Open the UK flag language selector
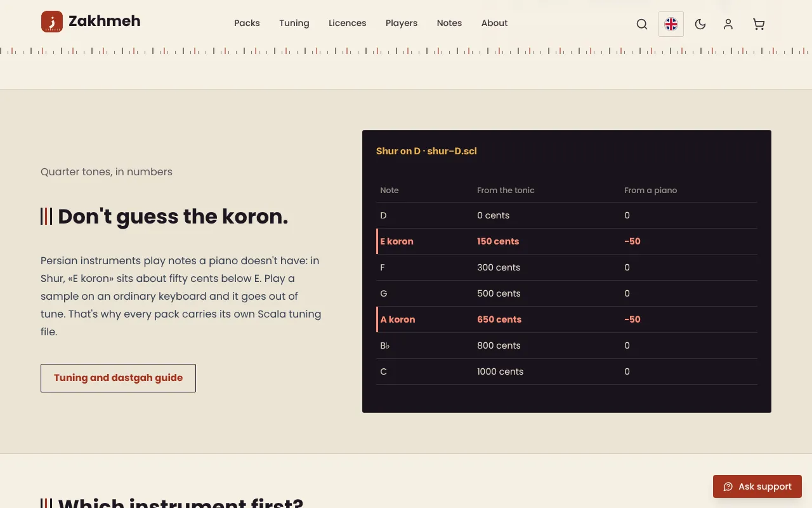This screenshot has width=812, height=508. (x=671, y=24)
